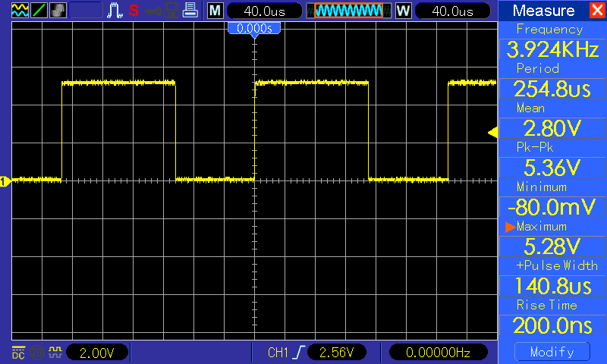
Task: Select the Rise Time measurement label
Action: [x=546, y=305]
